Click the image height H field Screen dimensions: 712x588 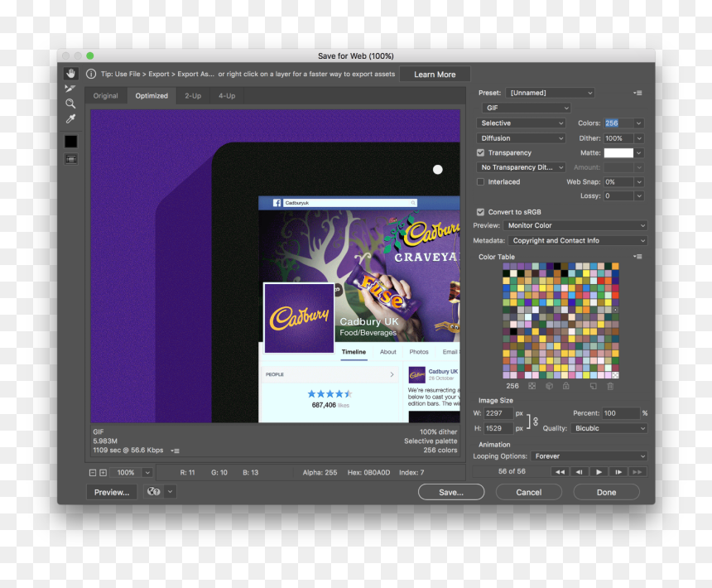click(498, 428)
